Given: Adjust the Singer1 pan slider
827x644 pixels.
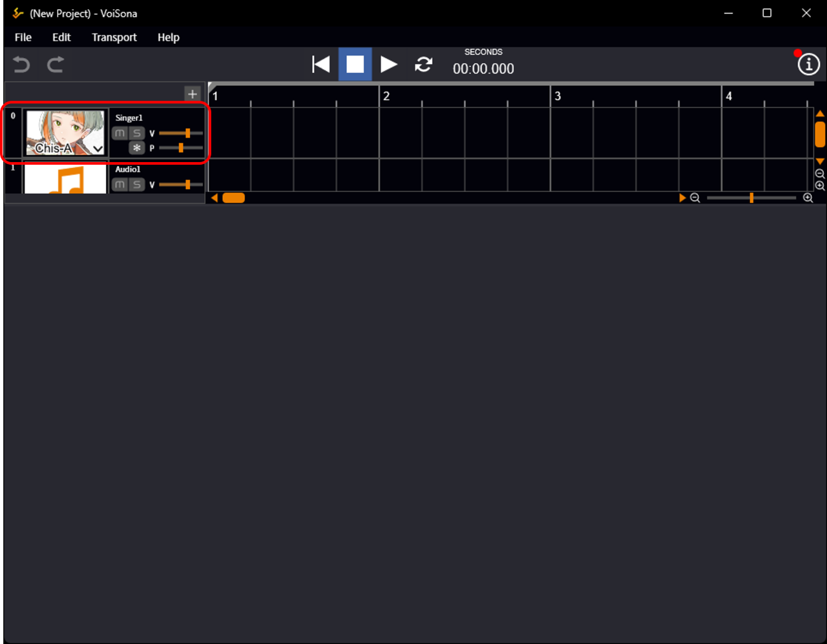Looking at the screenshot, I should pyautogui.click(x=181, y=148).
